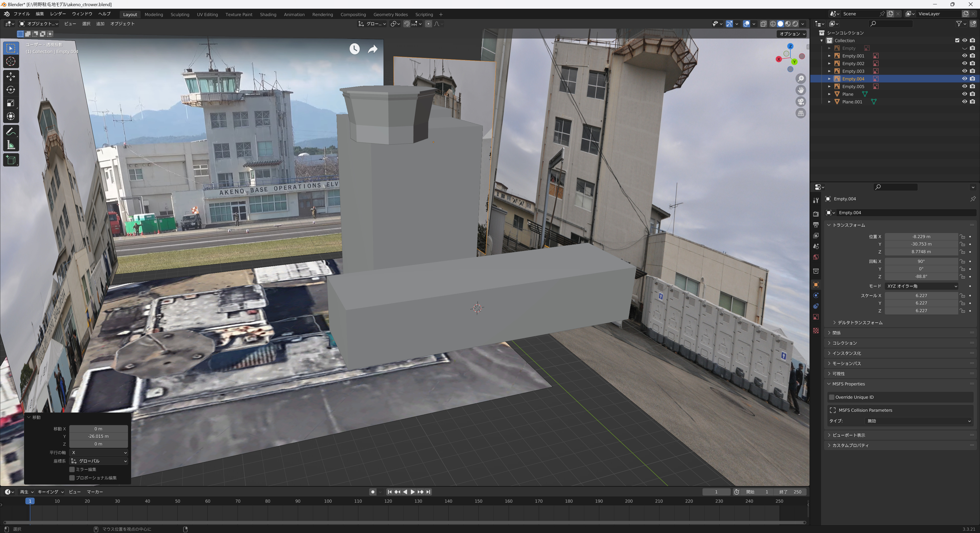Viewport: 980px width, 533px height.
Task: Click the 位置 X value field
Action: point(921,237)
